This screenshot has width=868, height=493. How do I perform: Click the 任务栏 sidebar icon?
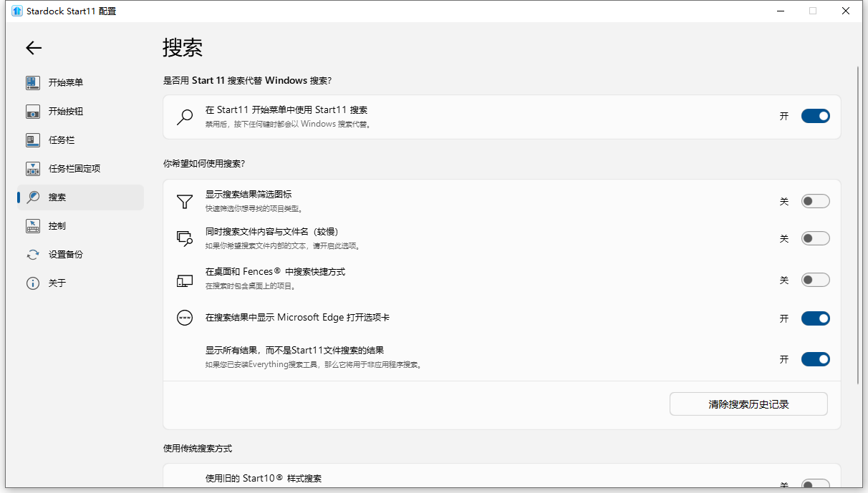click(x=33, y=140)
